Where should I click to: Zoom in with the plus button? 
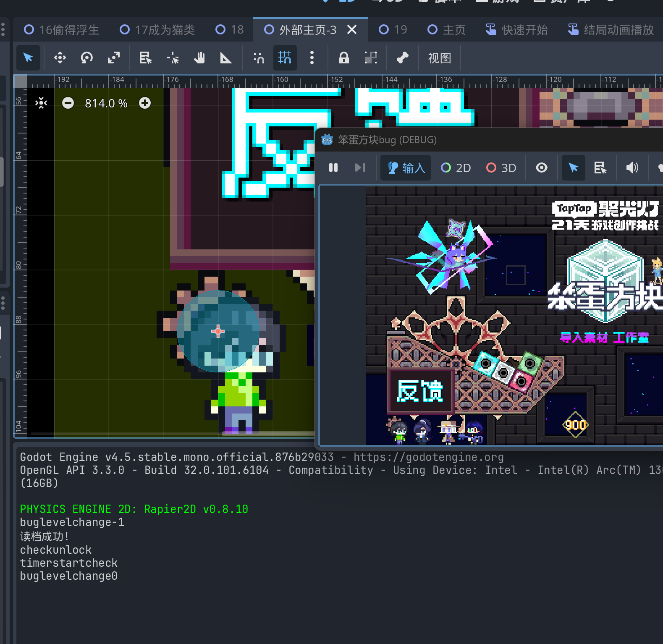coord(145,103)
